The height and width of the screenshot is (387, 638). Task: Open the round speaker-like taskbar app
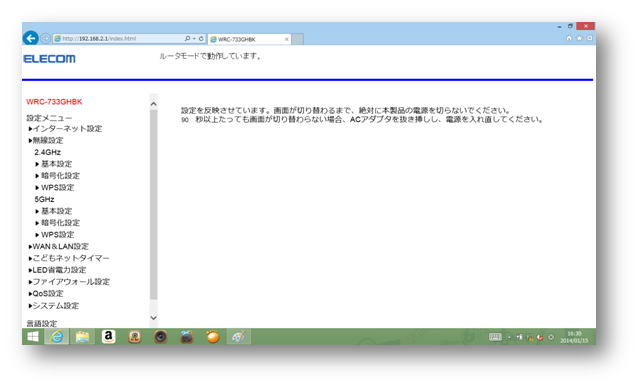(x=160, y=337)
